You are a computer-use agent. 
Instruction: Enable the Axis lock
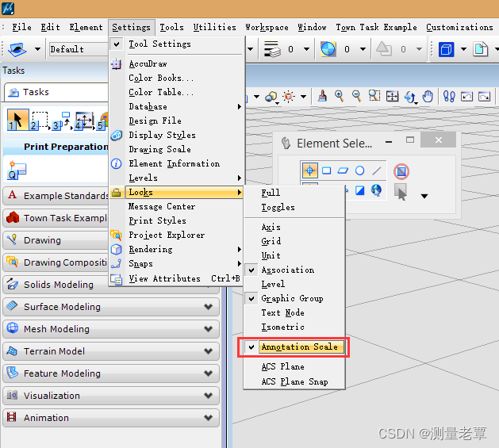(x=294, y=227)
